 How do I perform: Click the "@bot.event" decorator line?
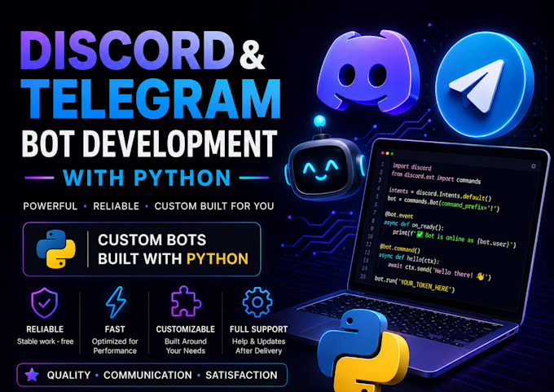399,215
